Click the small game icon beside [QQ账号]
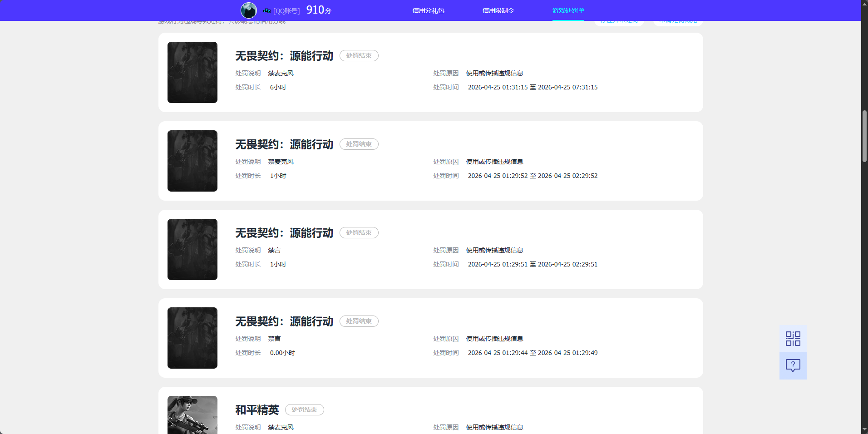Screen dimensions: 868x434 pos(267,10)
